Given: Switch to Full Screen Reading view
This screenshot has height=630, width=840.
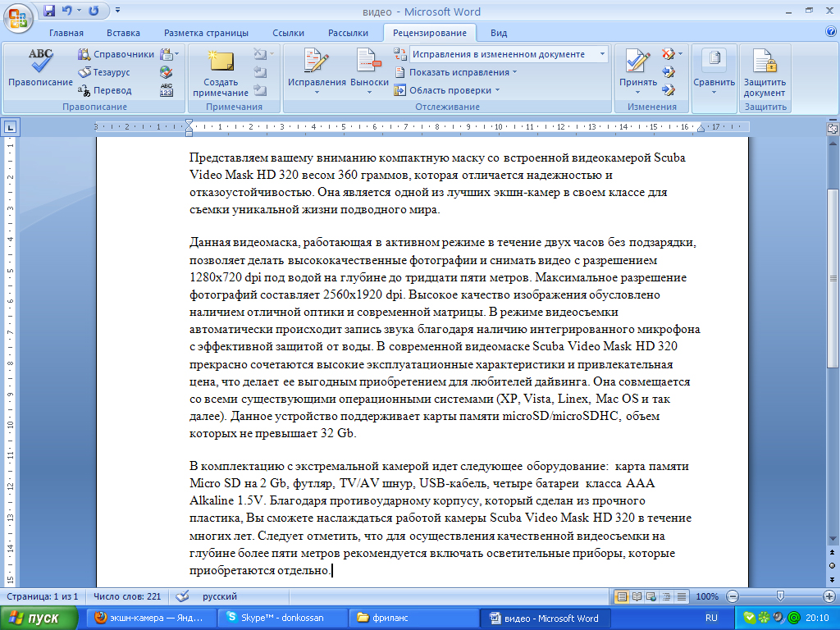Looking at the screenshot, I should tap(637, 596).
